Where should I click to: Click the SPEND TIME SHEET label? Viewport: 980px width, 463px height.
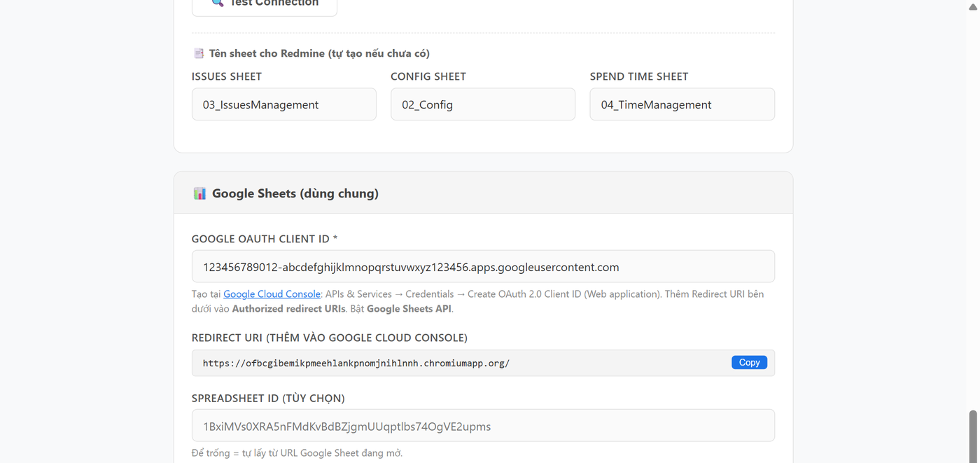(639, 76)
